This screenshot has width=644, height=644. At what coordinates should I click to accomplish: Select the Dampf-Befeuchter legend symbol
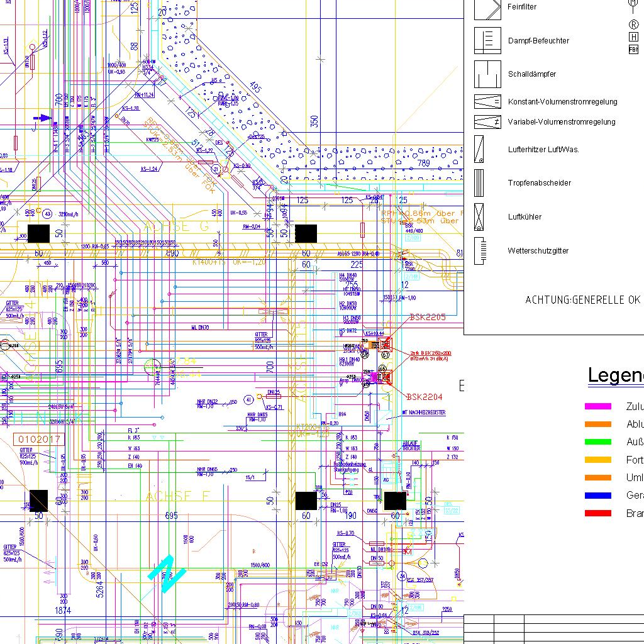click(x=487, y=41)
